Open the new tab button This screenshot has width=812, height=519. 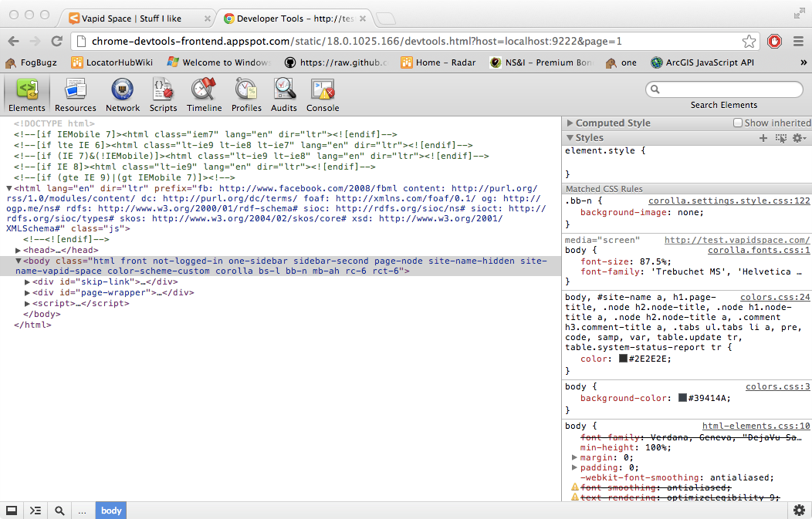386,19
